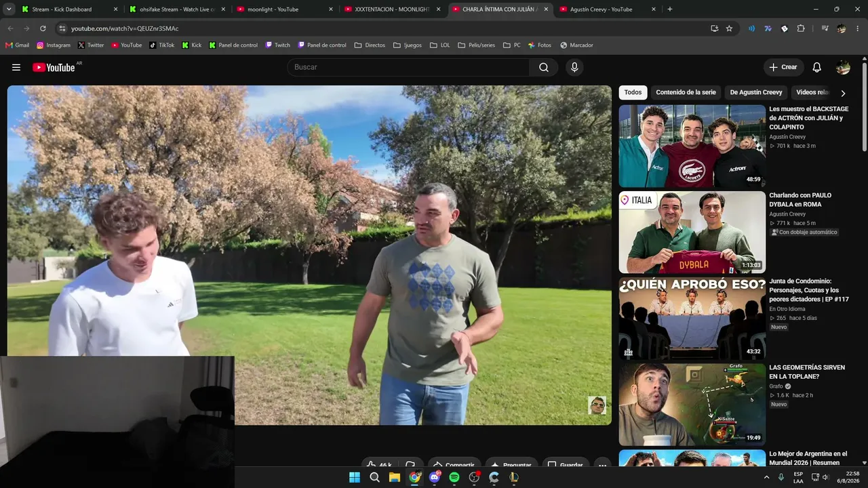Switch to moonlight - YouTube tab
The width and height of the screenshot is (868, 488).
(284, 9)
